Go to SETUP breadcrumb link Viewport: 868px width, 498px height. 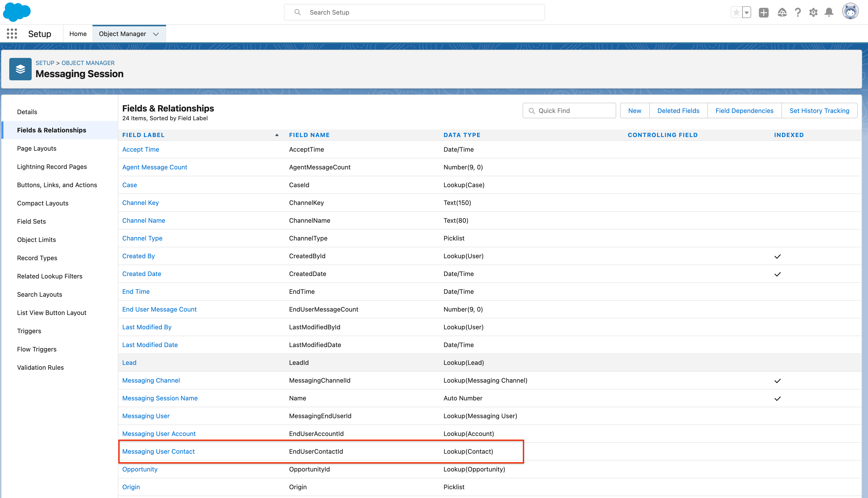45,63
